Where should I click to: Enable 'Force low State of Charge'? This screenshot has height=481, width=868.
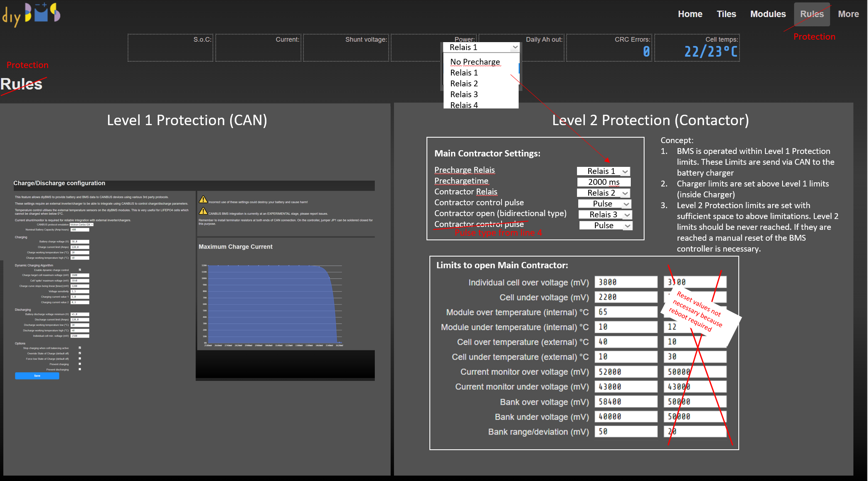[x=80, y=359]
